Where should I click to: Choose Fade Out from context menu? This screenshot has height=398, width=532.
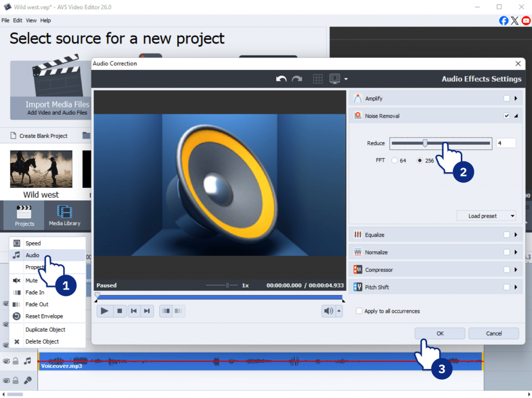coord(47,304)
